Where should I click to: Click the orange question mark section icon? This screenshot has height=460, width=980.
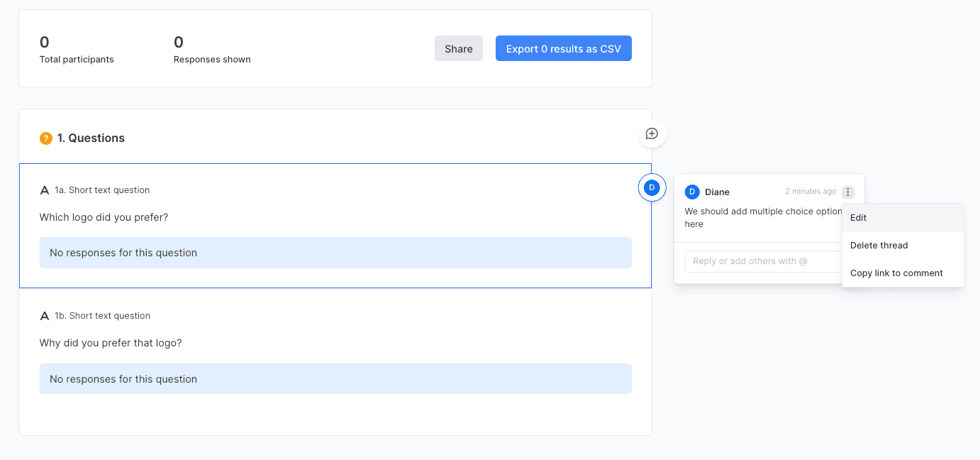(x=46, y=138)
